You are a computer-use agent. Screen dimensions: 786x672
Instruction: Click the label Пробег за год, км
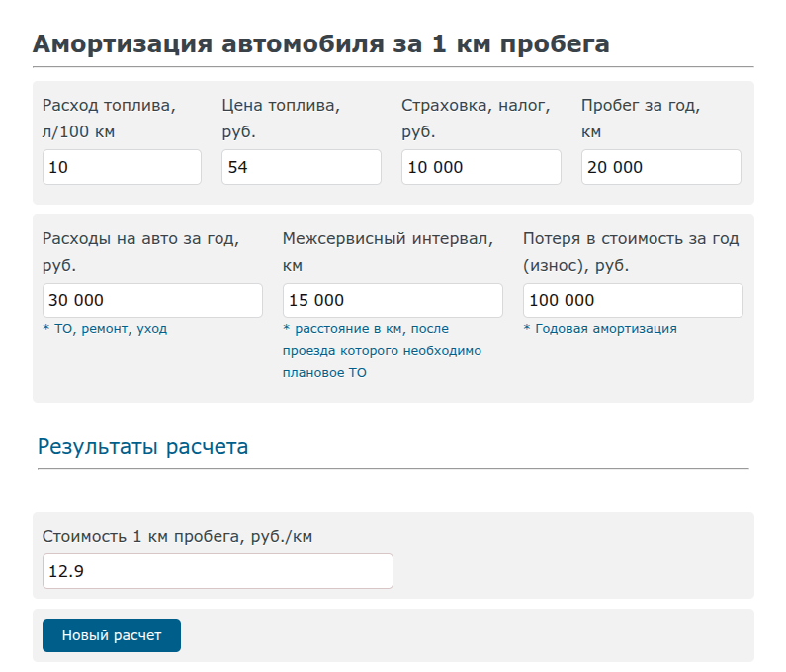coord(641,119)
